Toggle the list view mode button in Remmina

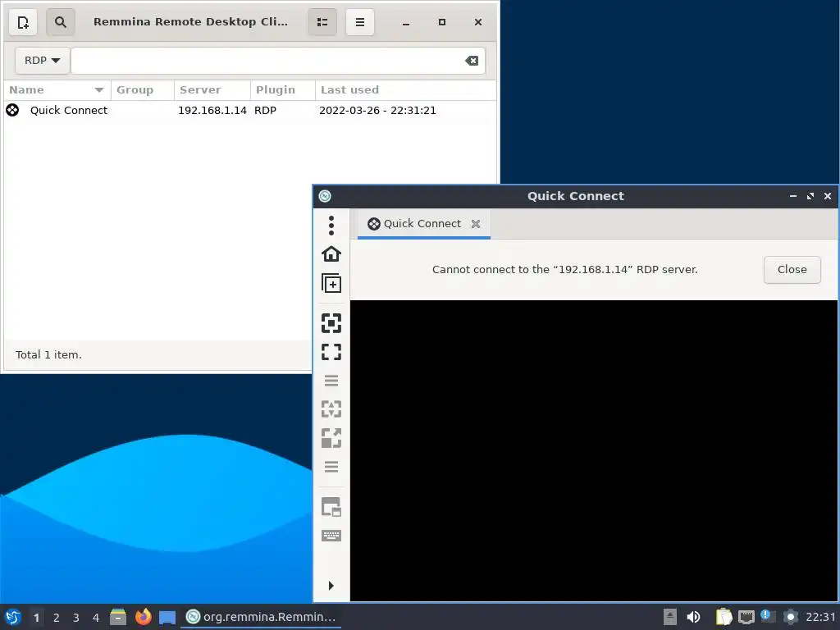pyautogui.click(x=322, y=22)
